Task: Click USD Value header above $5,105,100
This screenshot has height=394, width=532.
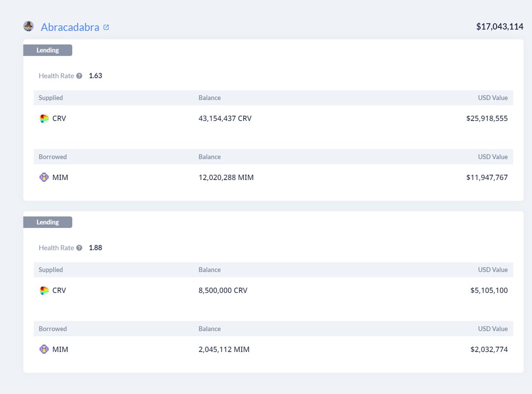Action: click(493, 270)
